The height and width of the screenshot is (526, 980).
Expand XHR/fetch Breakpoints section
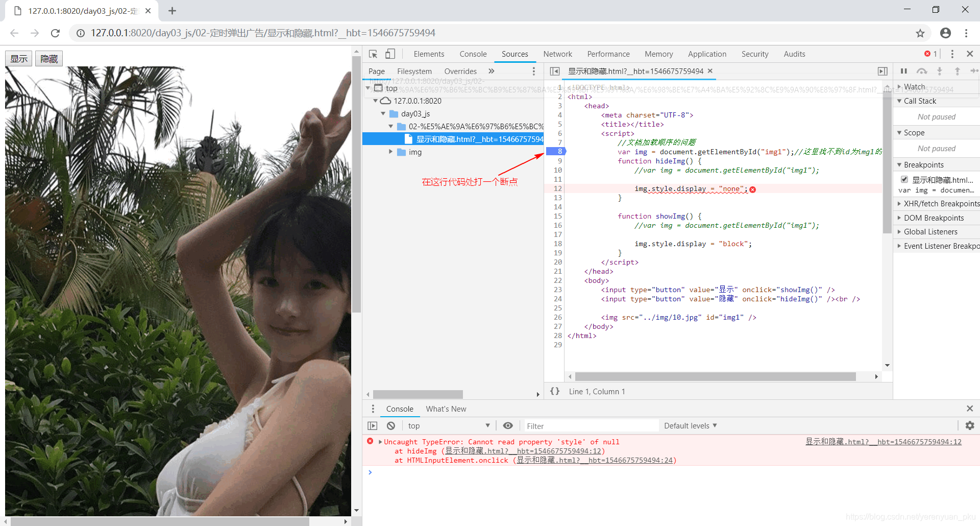coord(899,203)
